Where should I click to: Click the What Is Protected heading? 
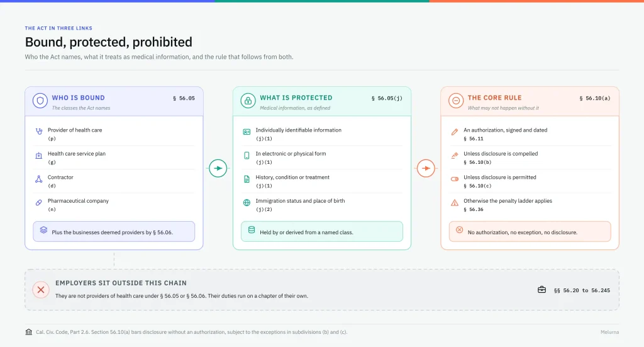[x=296, y=98]
